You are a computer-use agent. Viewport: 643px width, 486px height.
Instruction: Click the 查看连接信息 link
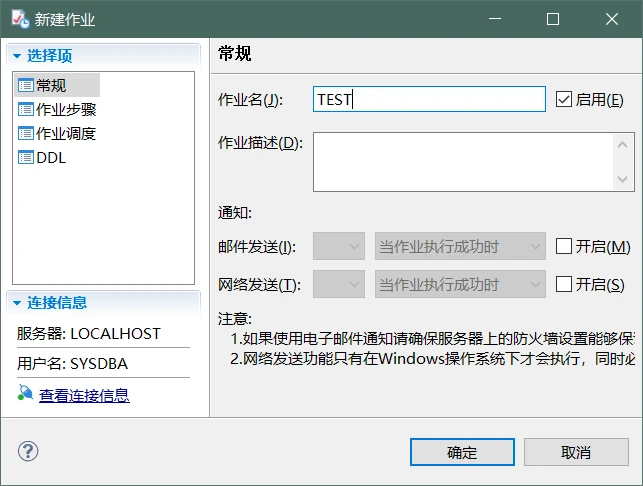click(84, 395)
